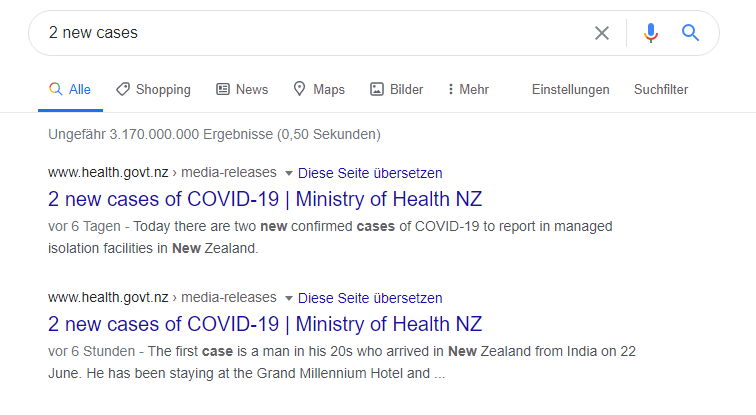The width and height of the screenshot is (756, 415).
Task: Click into the '2 new cases' search field
Action: (x=313, y=33)
